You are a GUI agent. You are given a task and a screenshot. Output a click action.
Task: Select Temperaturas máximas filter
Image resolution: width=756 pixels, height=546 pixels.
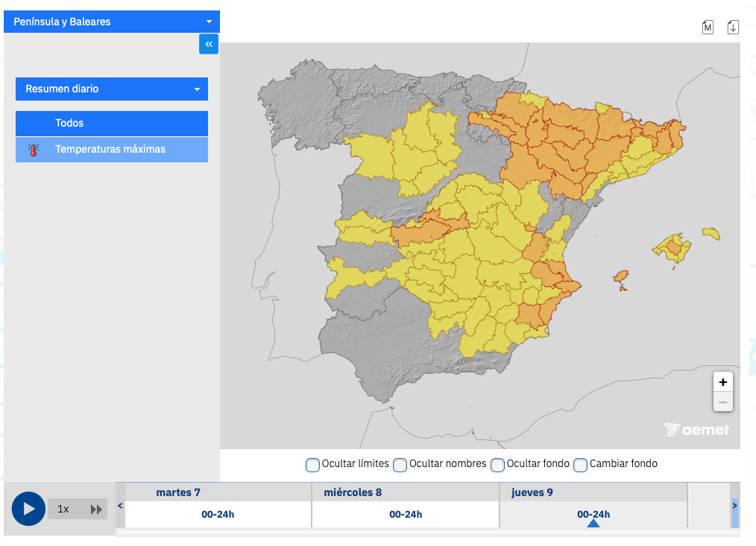(x=112, y=150)
